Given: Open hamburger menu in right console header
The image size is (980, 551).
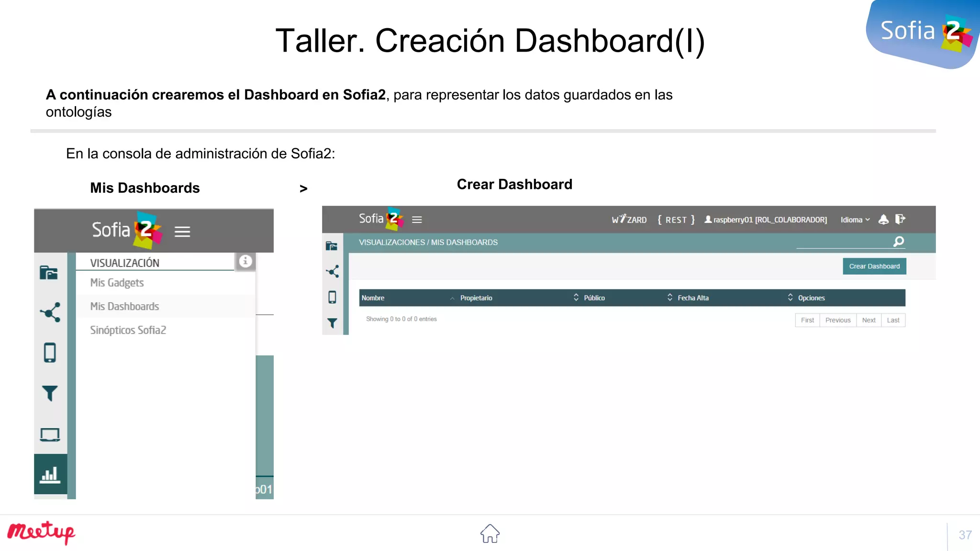Looking at the screenshot, I should 417,220.
